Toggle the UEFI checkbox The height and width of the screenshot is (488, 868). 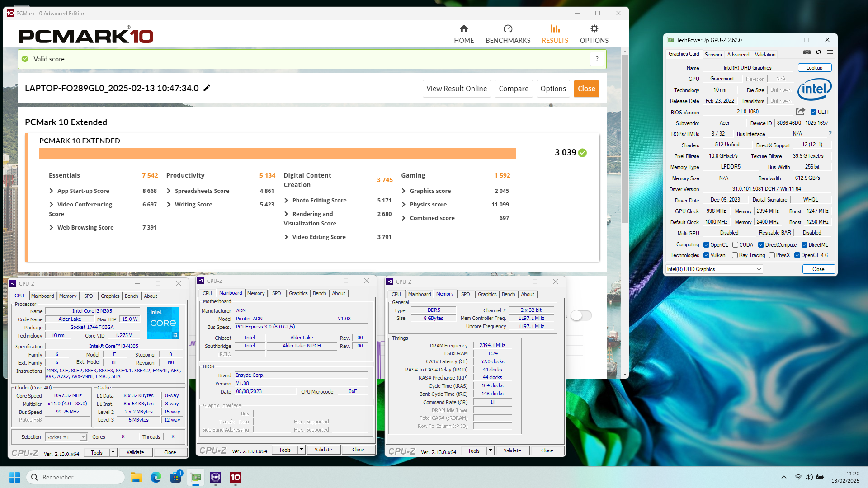pyautogui.click(x=813, y=112)
